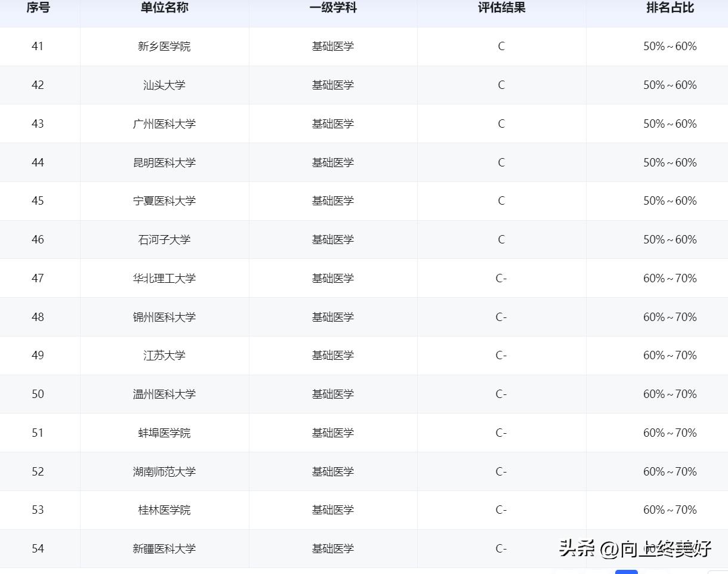Click the 评估结果 column header
The width and height of the screenshot is (728, 574).
coord(501,8)
